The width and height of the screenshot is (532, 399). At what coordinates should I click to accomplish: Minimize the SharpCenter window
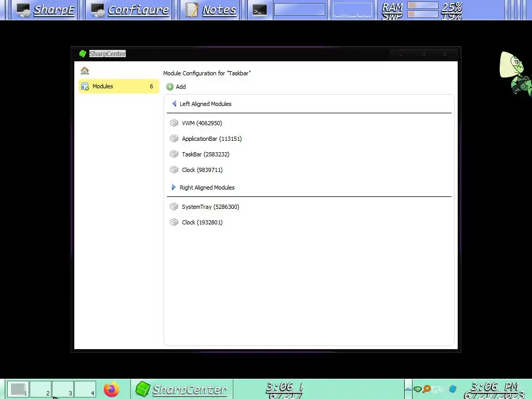pyautogui.click(x=401, y=54)
